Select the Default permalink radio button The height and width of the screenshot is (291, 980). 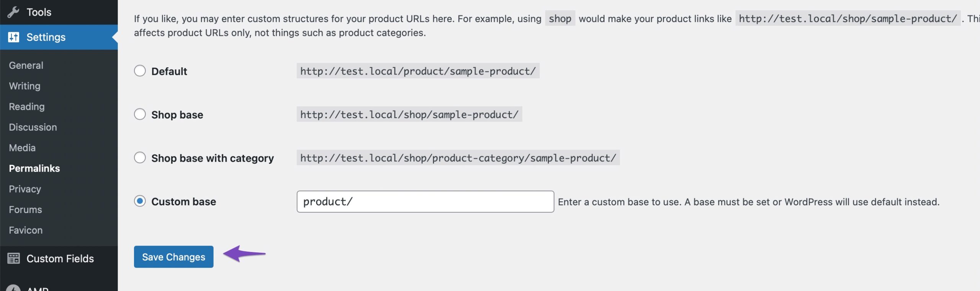tap(140, 71)
